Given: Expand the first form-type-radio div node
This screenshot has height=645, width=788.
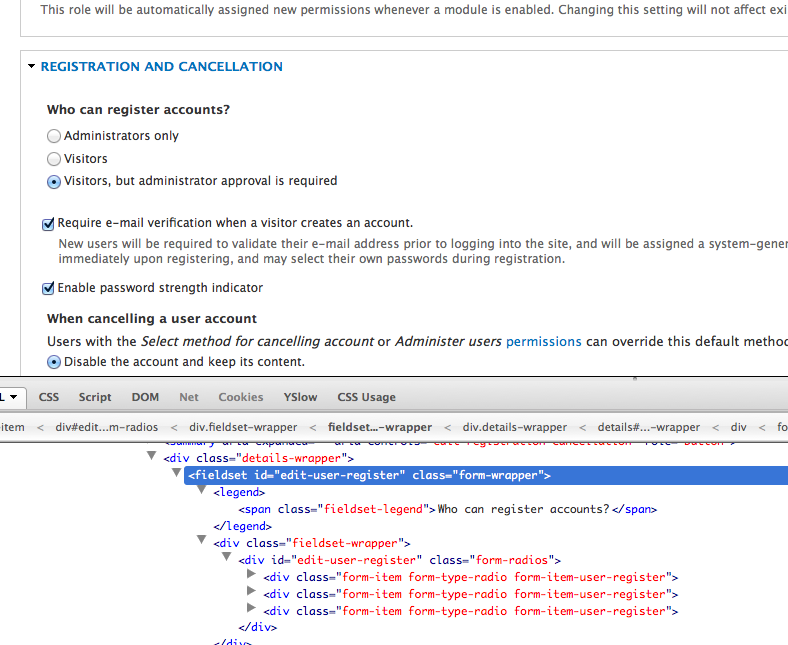Looking at the screenshot, I should coord(251,574).
